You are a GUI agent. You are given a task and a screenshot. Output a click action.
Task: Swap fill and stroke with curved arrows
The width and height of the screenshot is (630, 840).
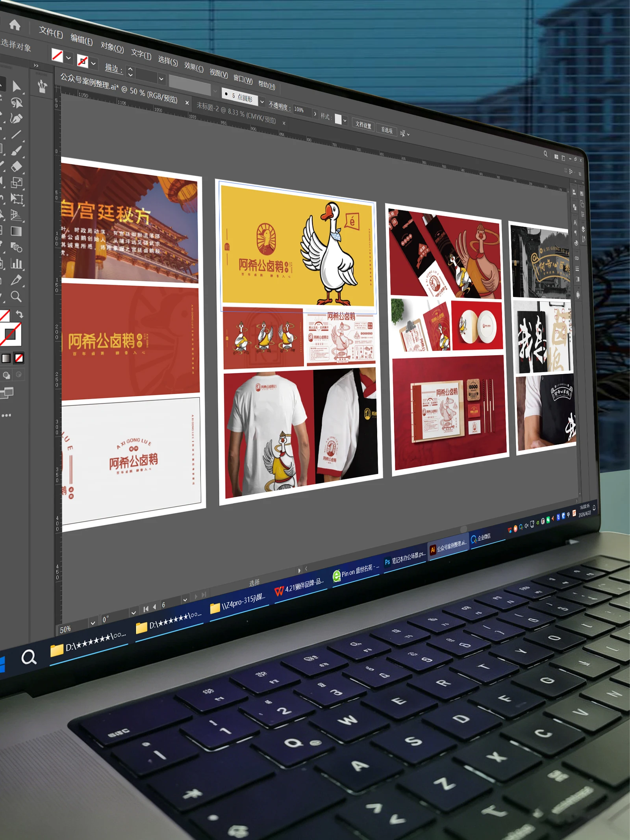click(x=19, y=314)
